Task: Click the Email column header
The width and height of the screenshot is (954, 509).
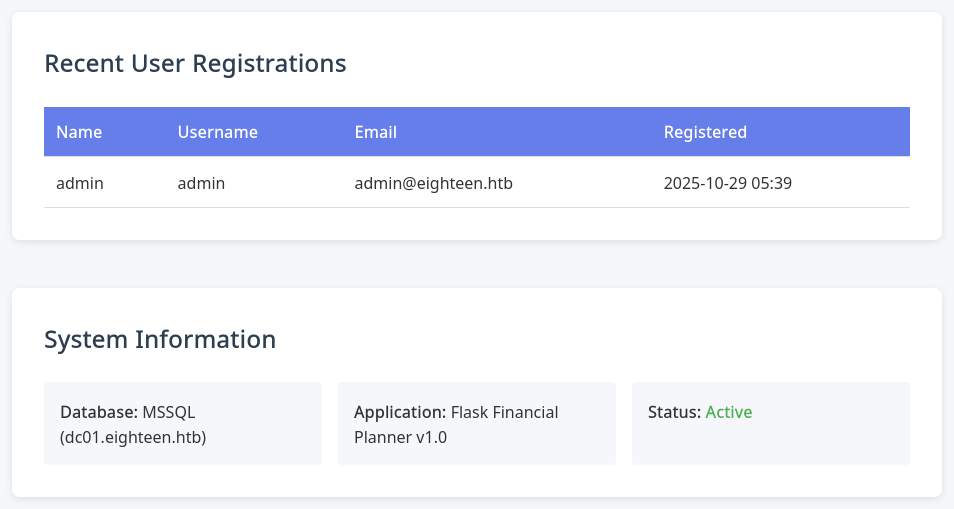Action: point(376,132)
